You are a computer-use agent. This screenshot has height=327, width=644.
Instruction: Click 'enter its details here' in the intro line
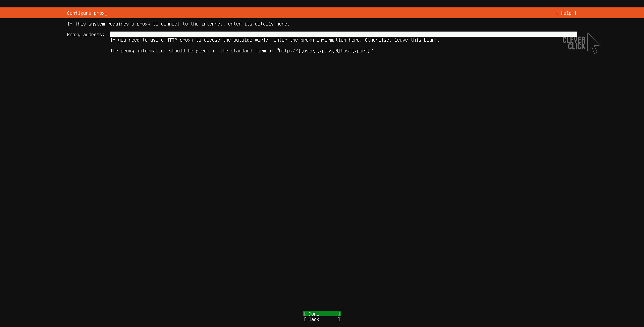(259, 24)
